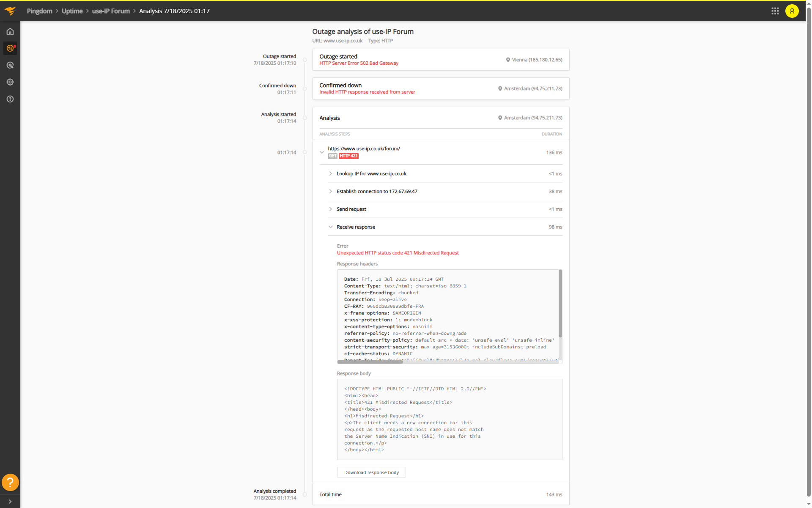Expand the Lookup IP step
This screenshot has width=812, height=508.
point(330,174)
